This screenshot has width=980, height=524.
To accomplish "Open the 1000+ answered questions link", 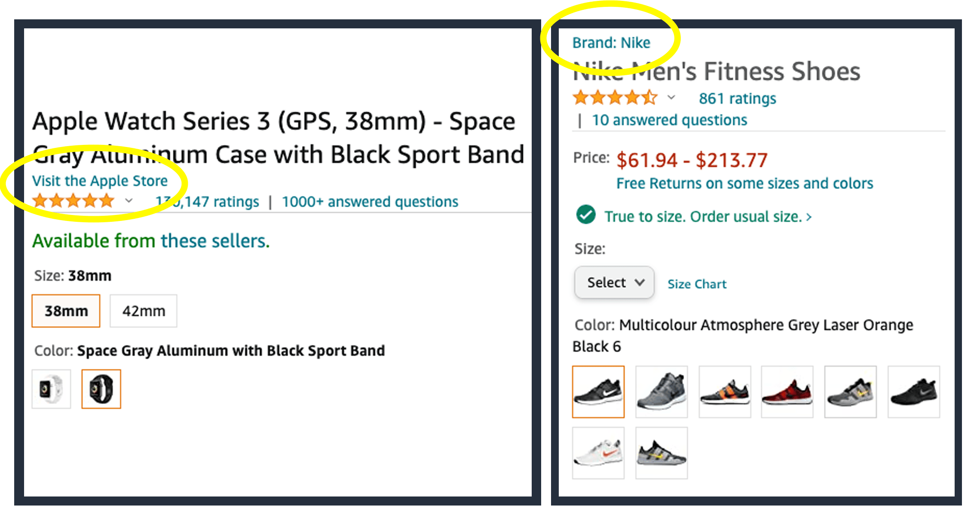I will [x=370, y=202].
